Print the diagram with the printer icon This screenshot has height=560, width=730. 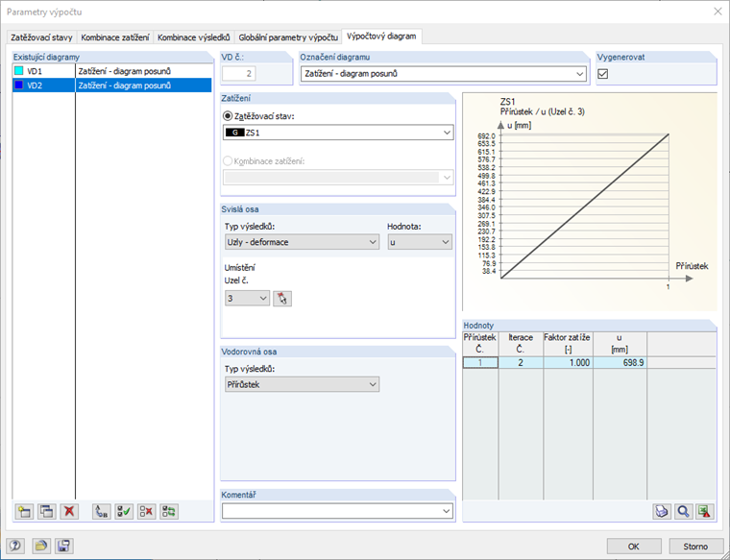(662, 512)
